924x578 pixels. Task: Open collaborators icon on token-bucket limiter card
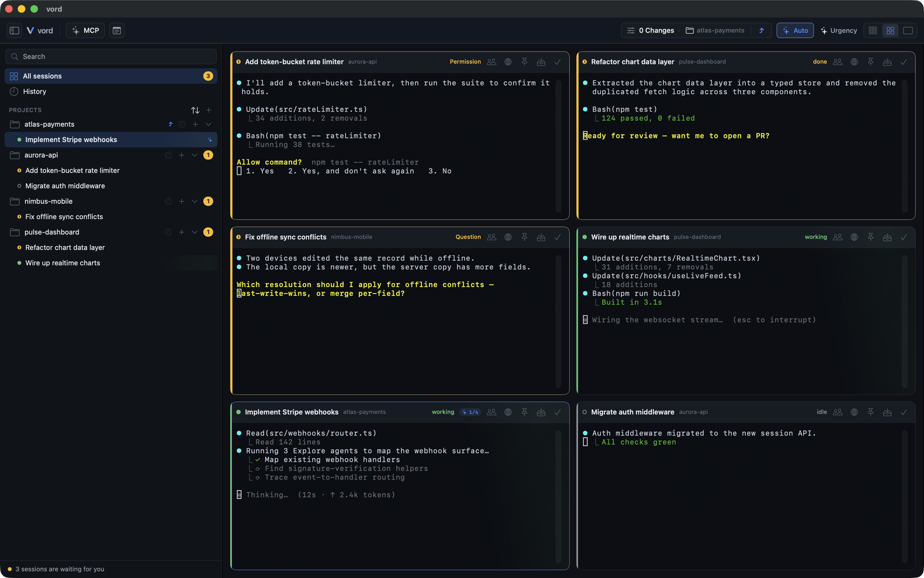click(x=492, y=62)
